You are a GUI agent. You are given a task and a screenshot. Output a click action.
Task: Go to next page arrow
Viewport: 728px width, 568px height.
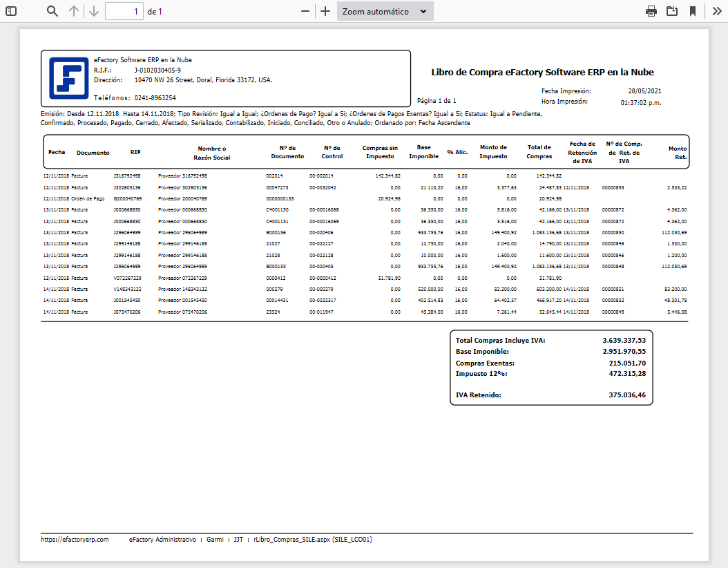(x=94, y=11)
